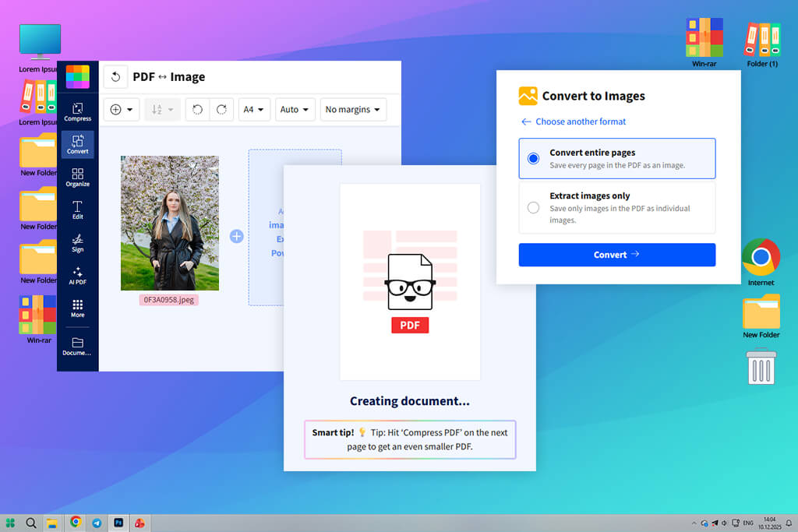
Task: Open the No margins dropdown
Action: (353, 109)
